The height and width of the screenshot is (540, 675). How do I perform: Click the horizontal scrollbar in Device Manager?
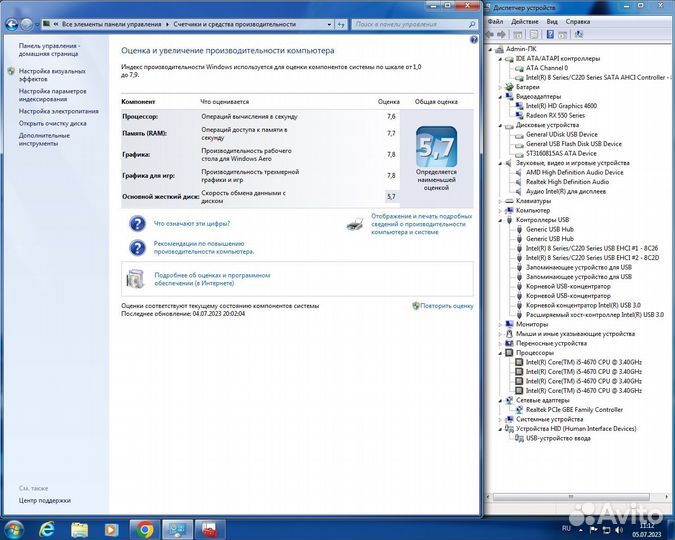[x=571, y=497]
